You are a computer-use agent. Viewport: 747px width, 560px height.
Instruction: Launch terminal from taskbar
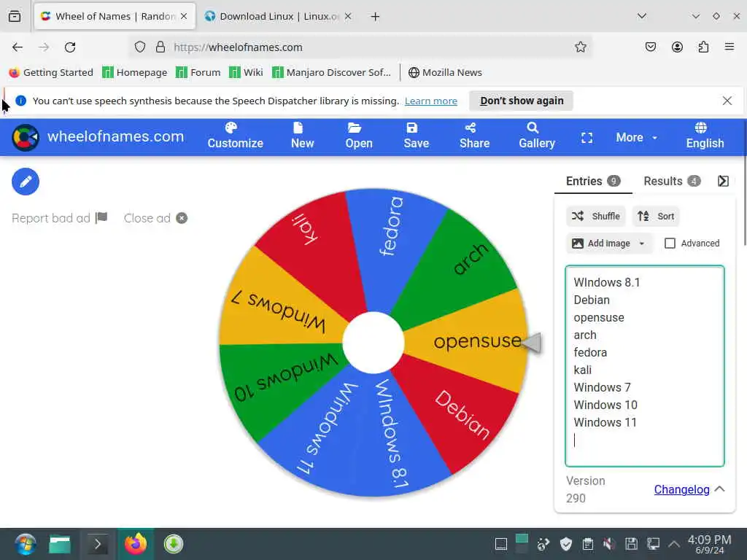[x=98, y=544]
